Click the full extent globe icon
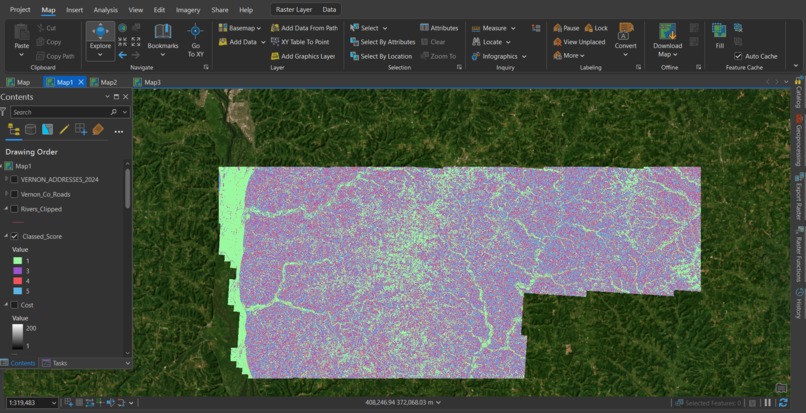This screenshot has height=413, width=806. [x=122, y=28]
